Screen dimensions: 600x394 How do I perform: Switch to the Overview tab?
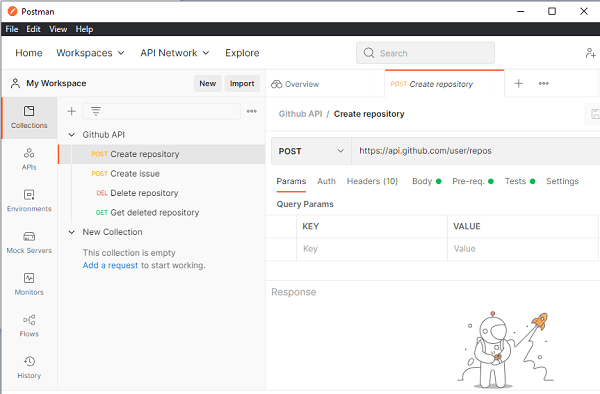295,84
